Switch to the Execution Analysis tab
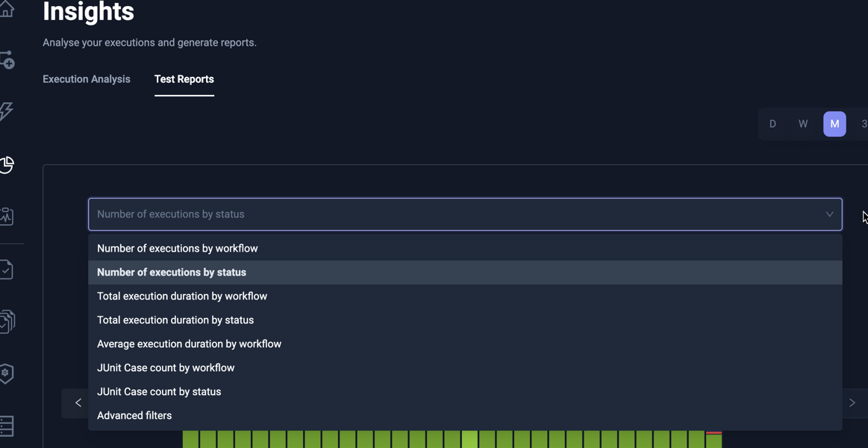868x448 pixels. pos(87,79)
